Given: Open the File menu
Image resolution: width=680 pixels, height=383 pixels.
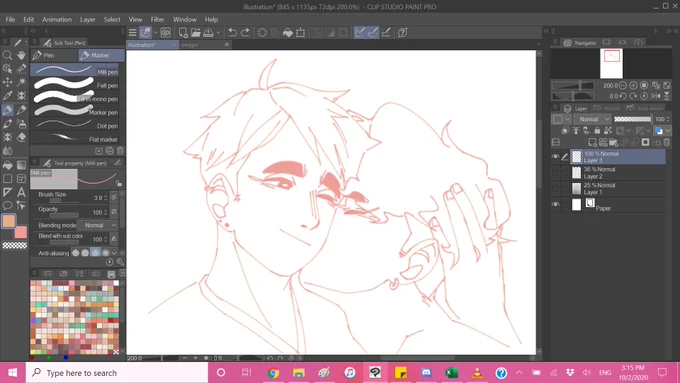Looking at the screenshot, I should (x=10, y=20).
